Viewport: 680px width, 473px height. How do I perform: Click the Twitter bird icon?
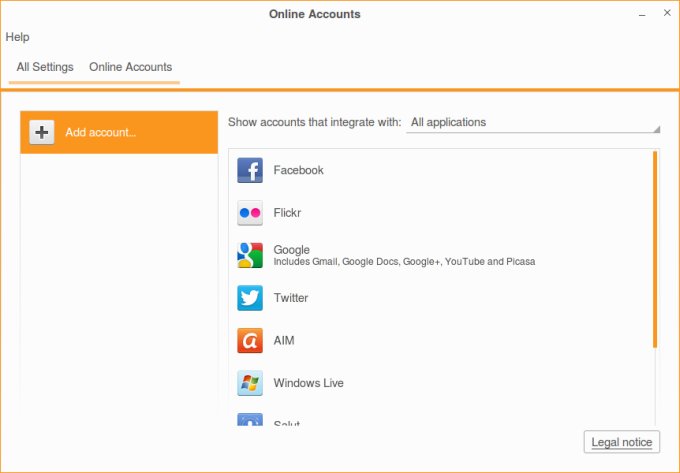click(x=250, y=298)
